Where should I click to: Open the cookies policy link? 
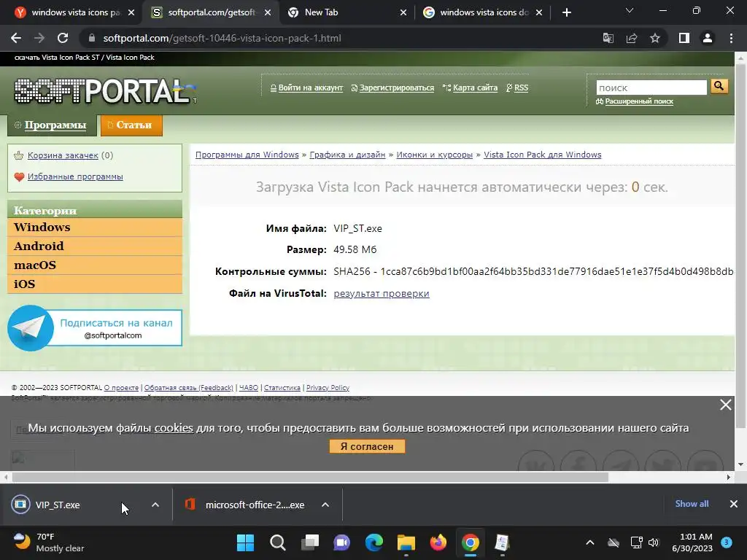point(174,427)
